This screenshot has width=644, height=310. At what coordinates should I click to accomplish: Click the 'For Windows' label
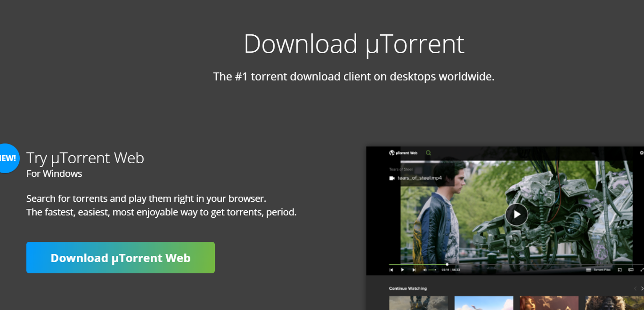[54, 174]
